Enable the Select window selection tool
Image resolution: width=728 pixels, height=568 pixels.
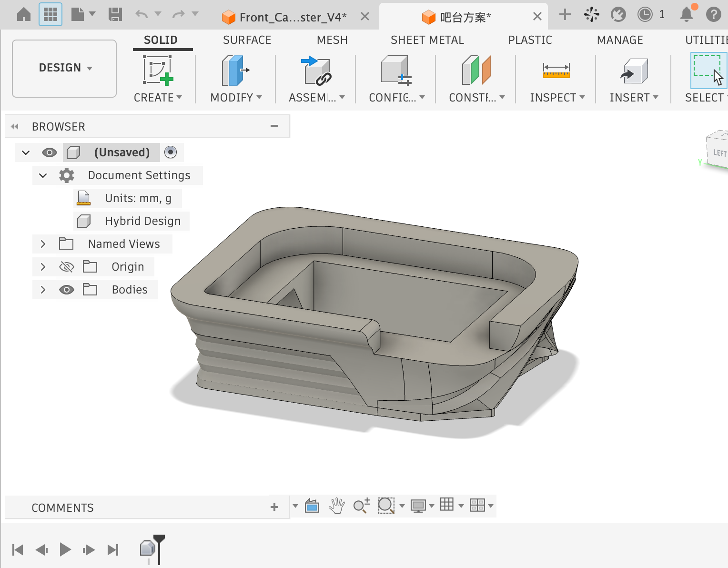[x=708, y=71]
